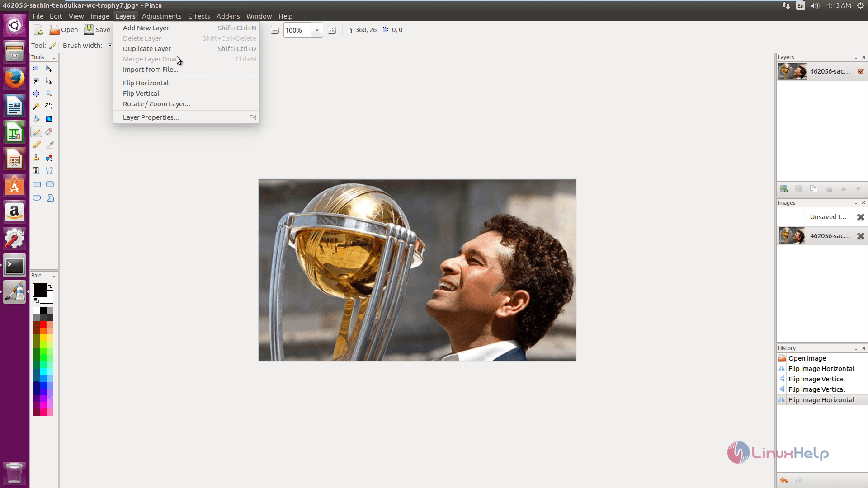Select the Pencil tool
Viewport: 868px width, 488px height.
point(36,145)
